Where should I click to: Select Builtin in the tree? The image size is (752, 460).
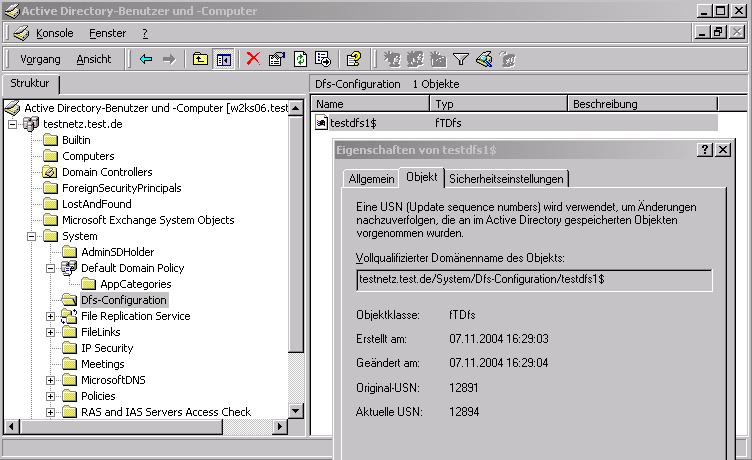(76, 140)
